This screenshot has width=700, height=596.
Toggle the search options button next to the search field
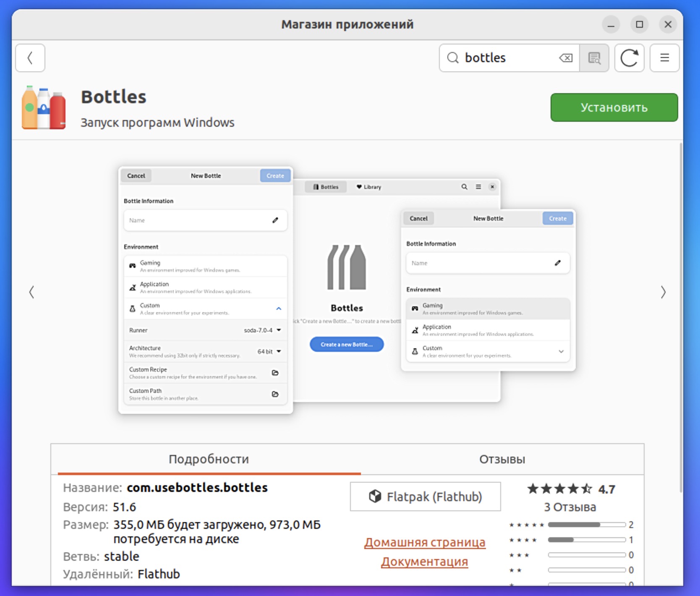click(x=594, y=58)
